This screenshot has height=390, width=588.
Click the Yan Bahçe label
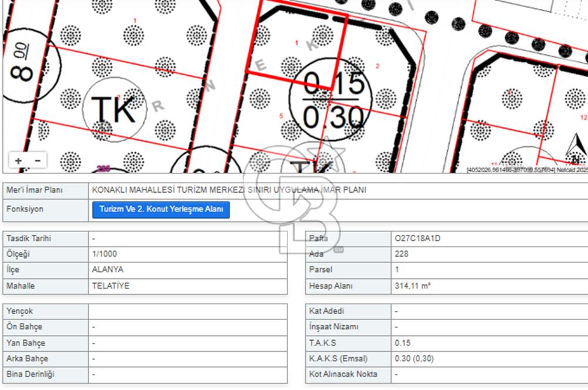(26, 343)
